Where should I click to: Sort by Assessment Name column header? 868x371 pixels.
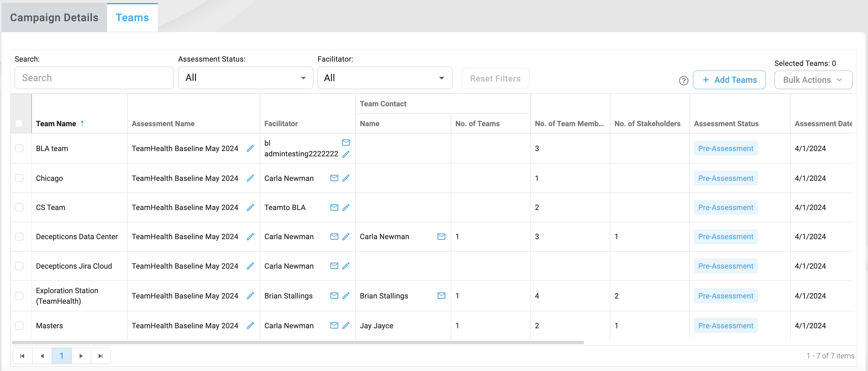tap(163, 124)
